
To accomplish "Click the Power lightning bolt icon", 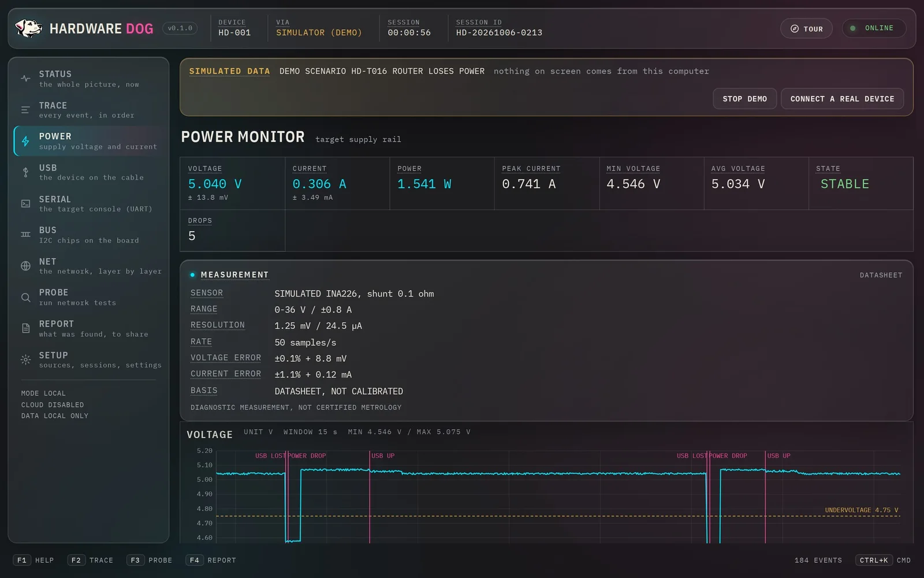I will point(25,141).
